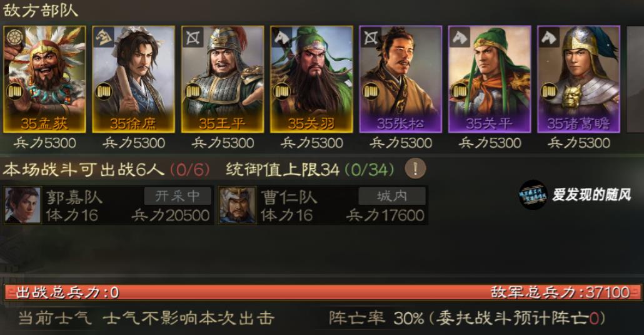Click the scroll badge on 关羽's portrait
Screen dimensions: 644x335
tap(282, 91)
